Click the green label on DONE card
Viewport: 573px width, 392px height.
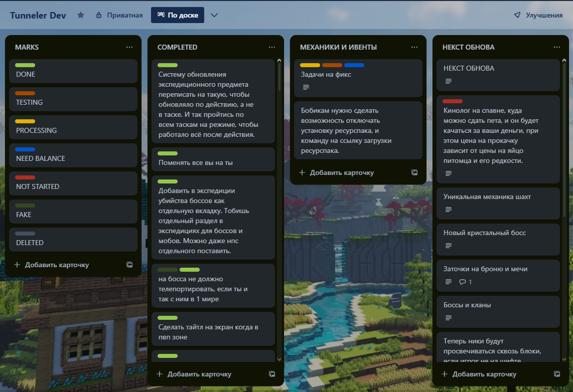click(x=25, y=65)
